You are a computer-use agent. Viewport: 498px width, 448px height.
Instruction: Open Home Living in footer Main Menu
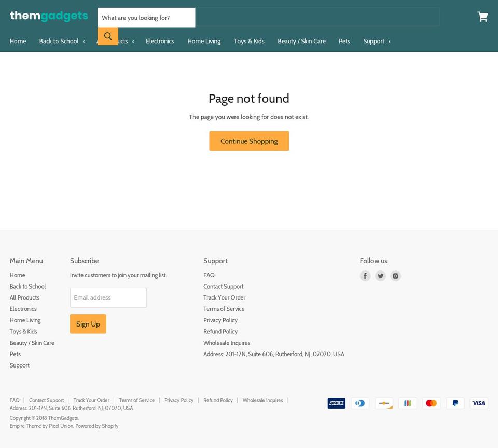coord(25,320)
